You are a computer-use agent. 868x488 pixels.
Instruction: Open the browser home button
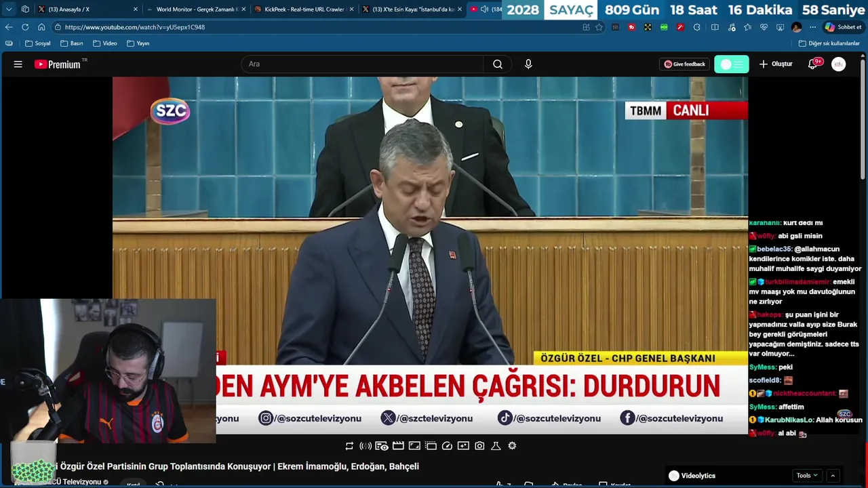[x=41, y=27]
